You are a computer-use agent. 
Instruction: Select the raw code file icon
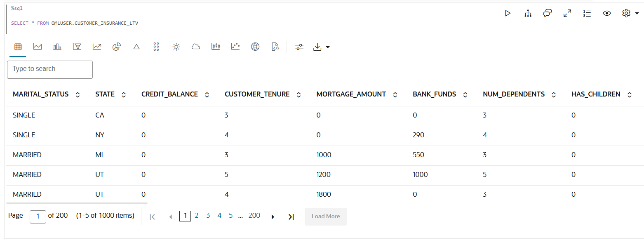click(x=275, y=47)
